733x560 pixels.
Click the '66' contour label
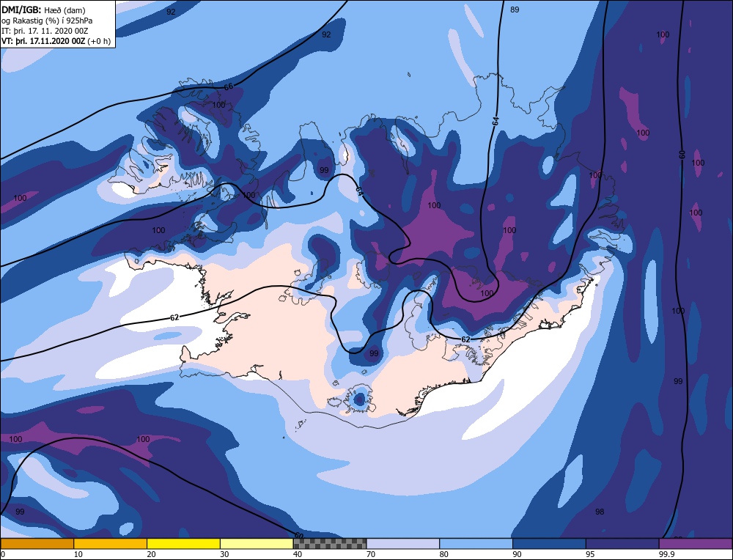228,87
